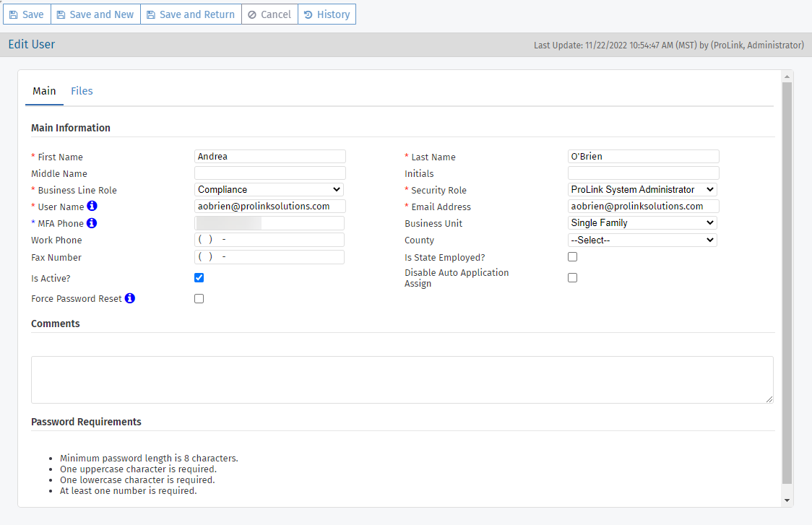Open the County select dropdown

point(642,240)
